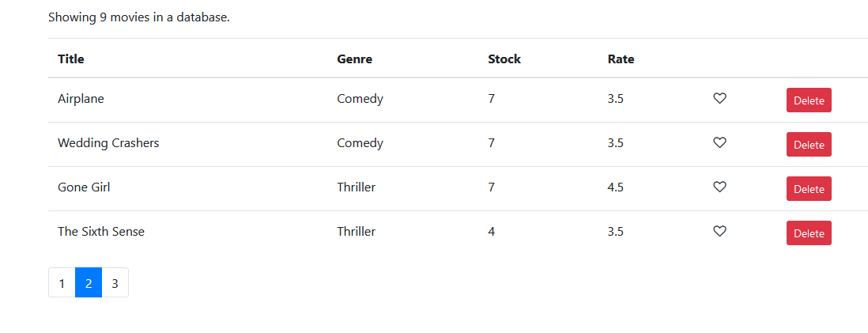This screenshot has width=868, height=333.
Task: Sort by the Rate column header
Action: pyautogui.click(x=621, y=59)
